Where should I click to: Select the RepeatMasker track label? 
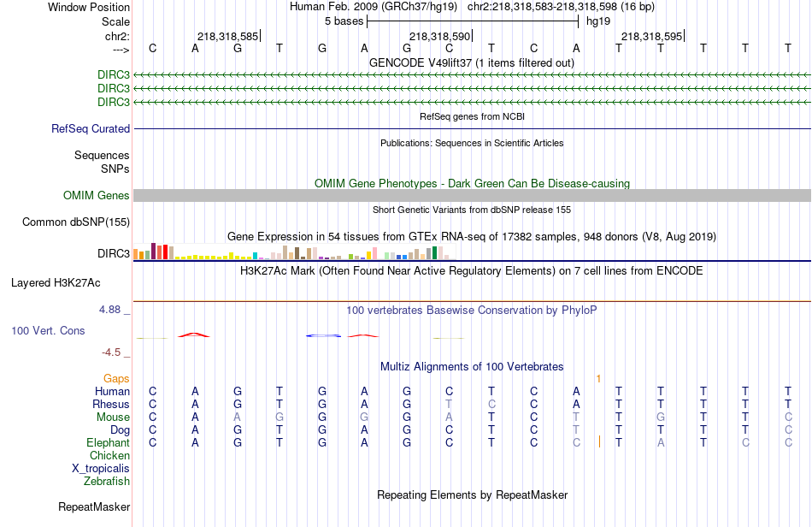tap(94, 506)
